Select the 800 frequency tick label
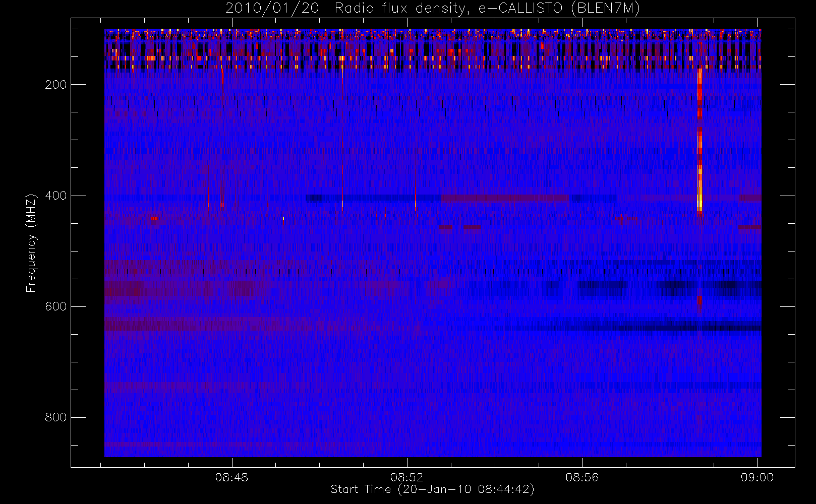Viewport: 816px width, 504px height. pyautogui.click(x=56, y=417)
